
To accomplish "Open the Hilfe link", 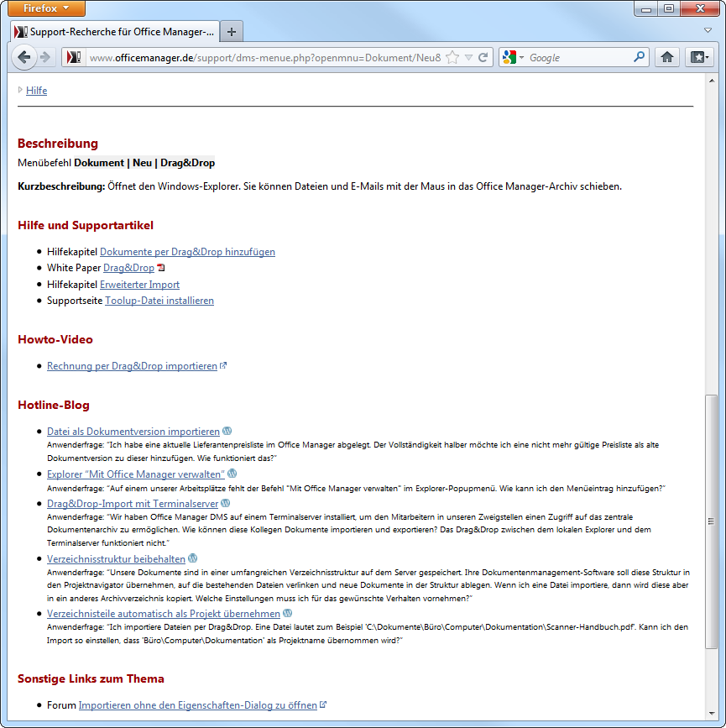I will (x=36, y=91).
